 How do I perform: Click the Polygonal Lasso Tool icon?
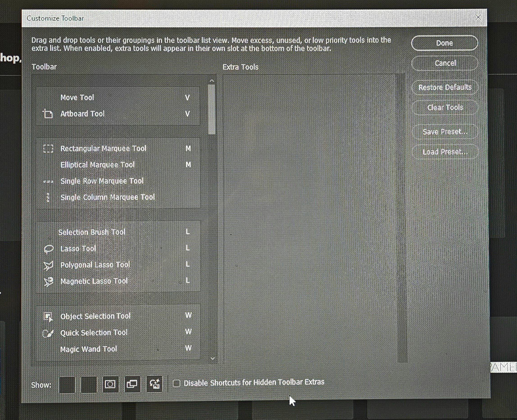click(x=48, y=265)
